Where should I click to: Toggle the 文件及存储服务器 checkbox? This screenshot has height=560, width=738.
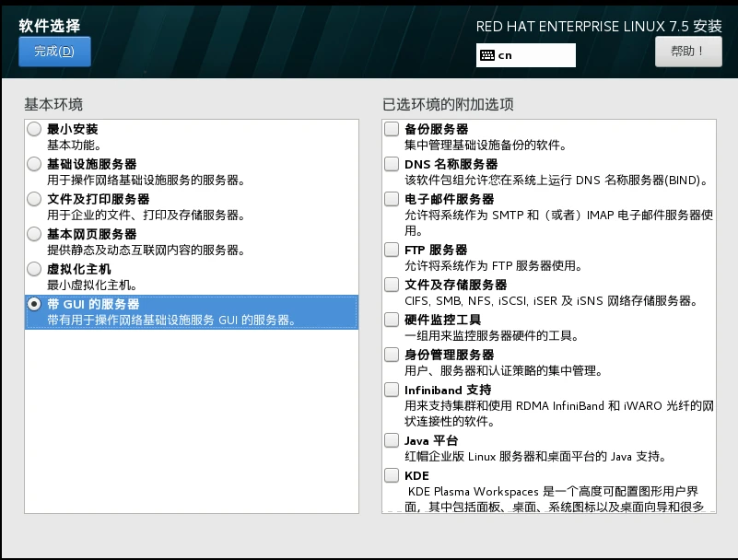392,285
